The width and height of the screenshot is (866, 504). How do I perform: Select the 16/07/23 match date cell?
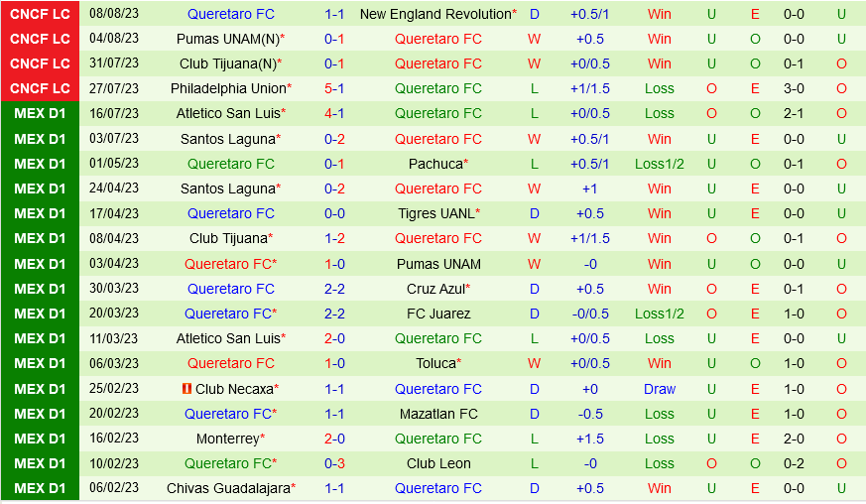pyautogui.click(x=115, y=113)
